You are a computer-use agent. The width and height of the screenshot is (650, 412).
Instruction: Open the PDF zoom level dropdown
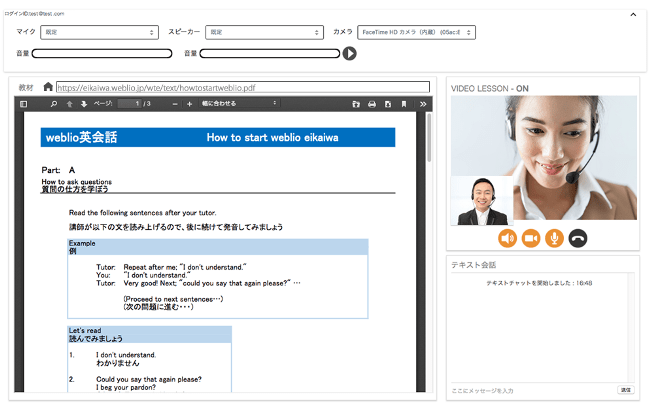pyautogui.click(x=239, y=103)
